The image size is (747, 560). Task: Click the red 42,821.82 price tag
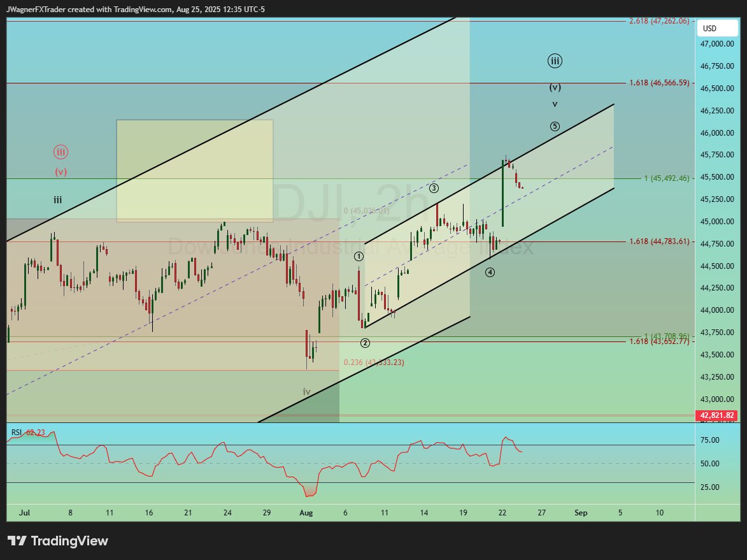click(x=716, y=415)
